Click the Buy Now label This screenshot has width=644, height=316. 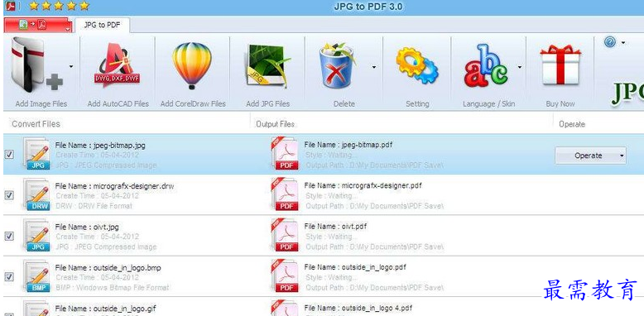(560, 104)
